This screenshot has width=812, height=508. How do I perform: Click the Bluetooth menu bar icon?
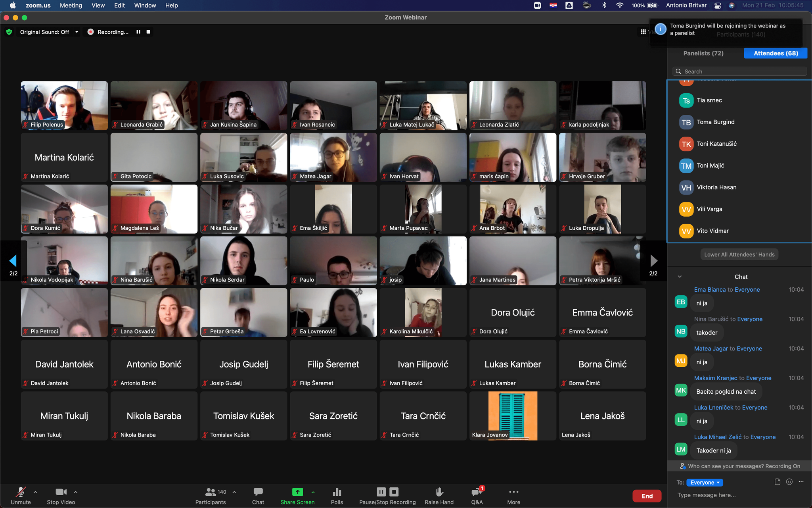[604, 5]
